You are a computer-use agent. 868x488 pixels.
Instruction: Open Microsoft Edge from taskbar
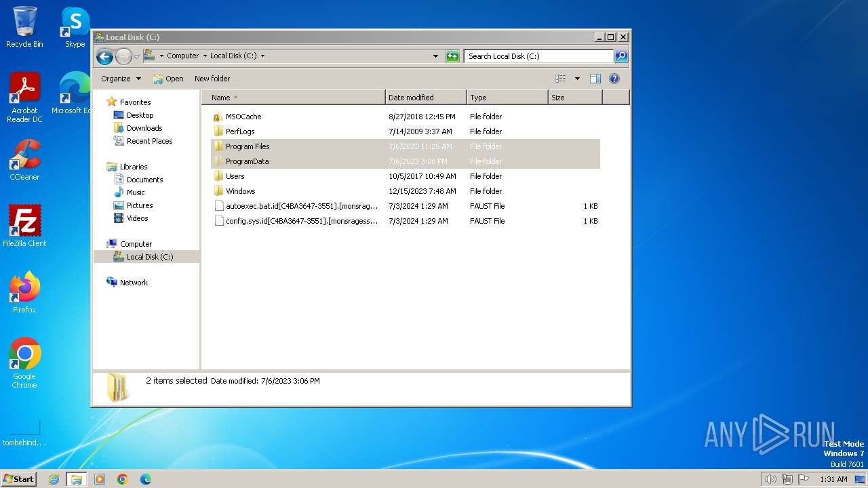[146, 479]
